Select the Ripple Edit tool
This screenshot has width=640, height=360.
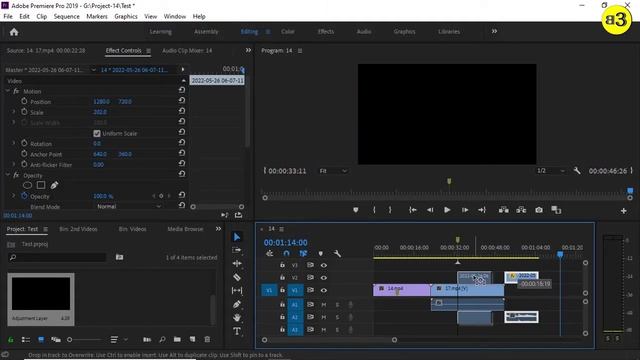237,264
